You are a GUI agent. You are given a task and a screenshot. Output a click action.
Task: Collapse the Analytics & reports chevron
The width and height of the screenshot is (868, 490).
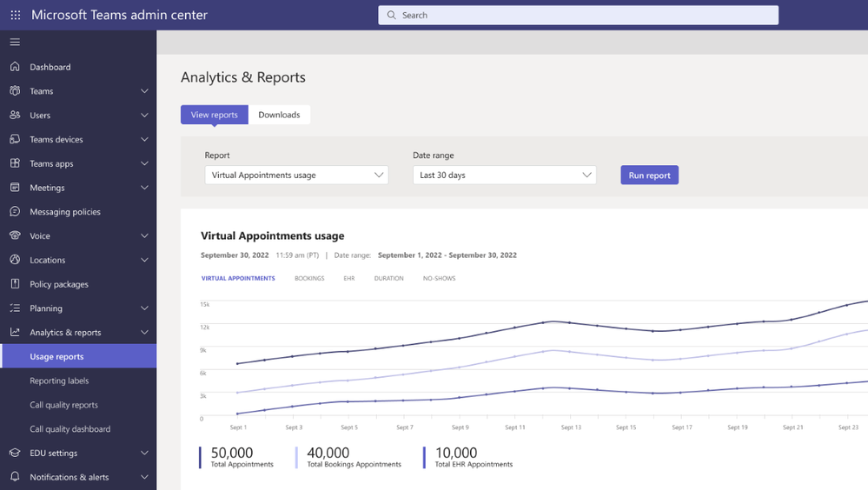click(144, 332)
